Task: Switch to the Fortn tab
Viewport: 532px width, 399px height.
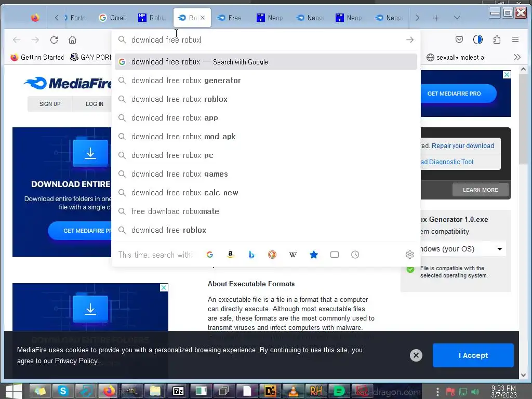Action: [75, 18]
